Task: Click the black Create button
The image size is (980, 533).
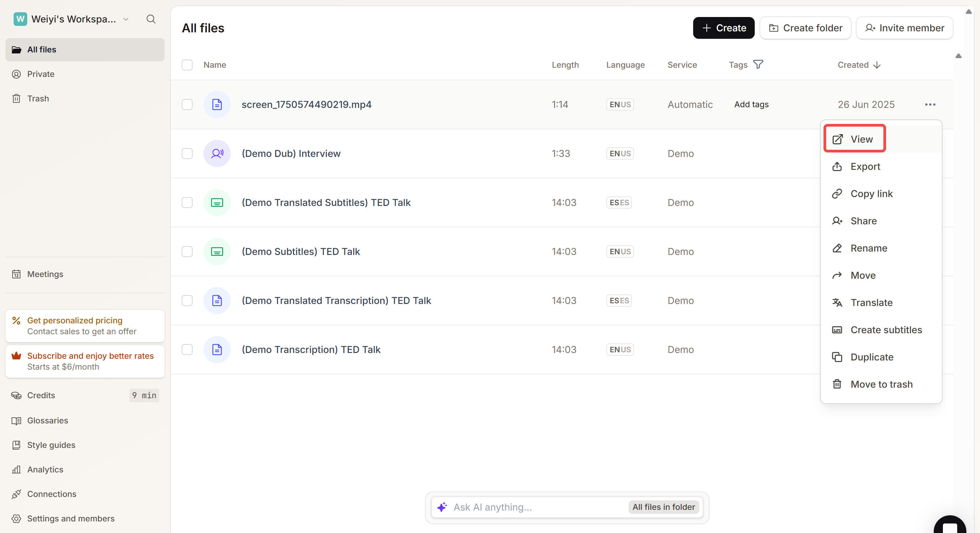Action: tap(723, 28)
